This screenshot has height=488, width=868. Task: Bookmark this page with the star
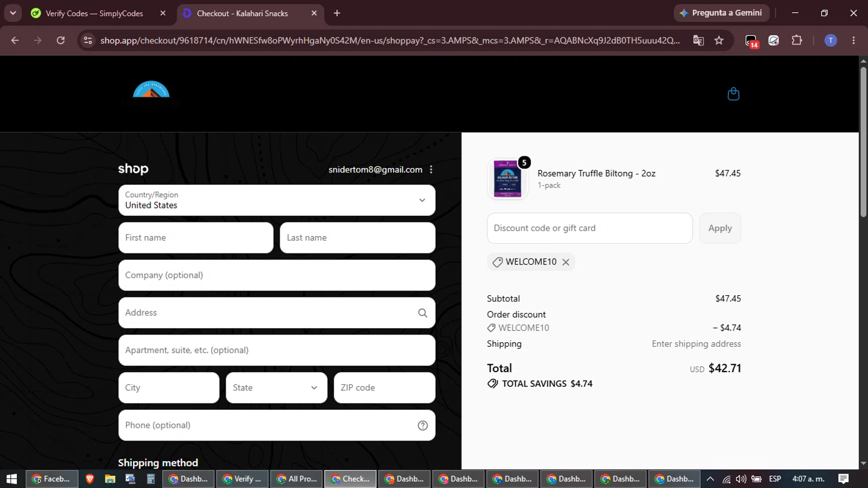click(719, 41)
